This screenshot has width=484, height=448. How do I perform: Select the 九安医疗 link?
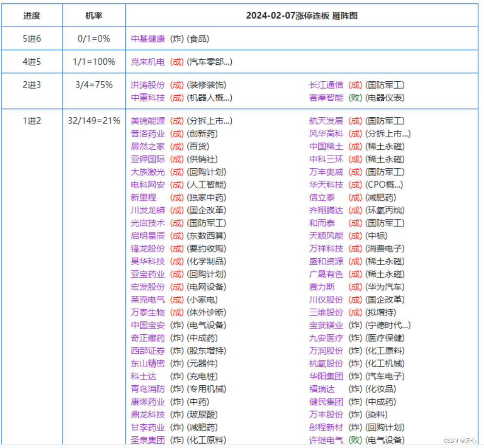pyautogui.click(x=326, y=338)
